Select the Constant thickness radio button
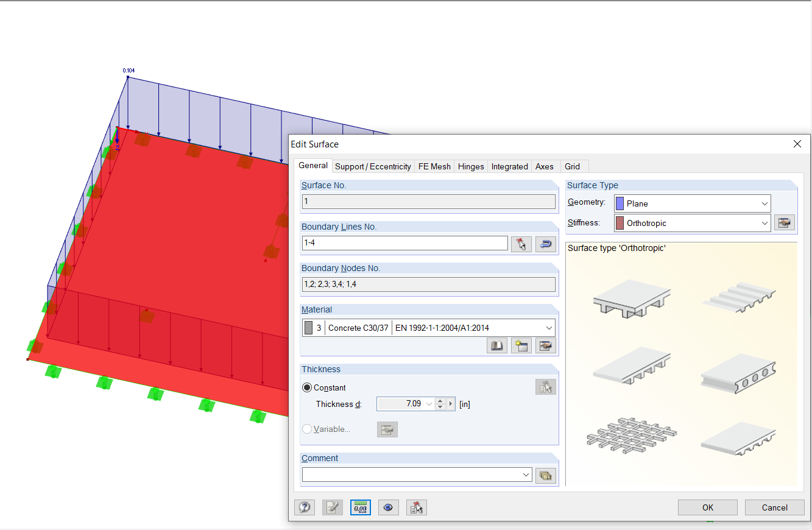812x530 pixels. 307,387
